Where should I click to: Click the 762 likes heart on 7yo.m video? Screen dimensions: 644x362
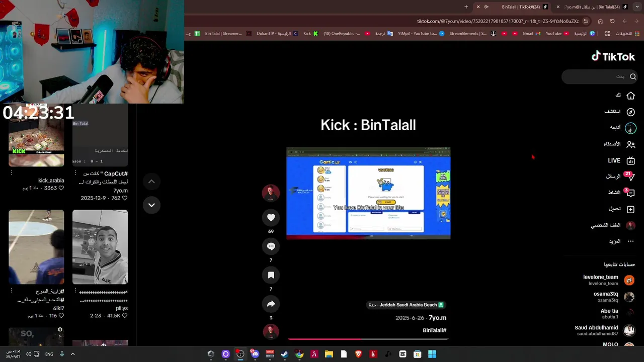124,198
